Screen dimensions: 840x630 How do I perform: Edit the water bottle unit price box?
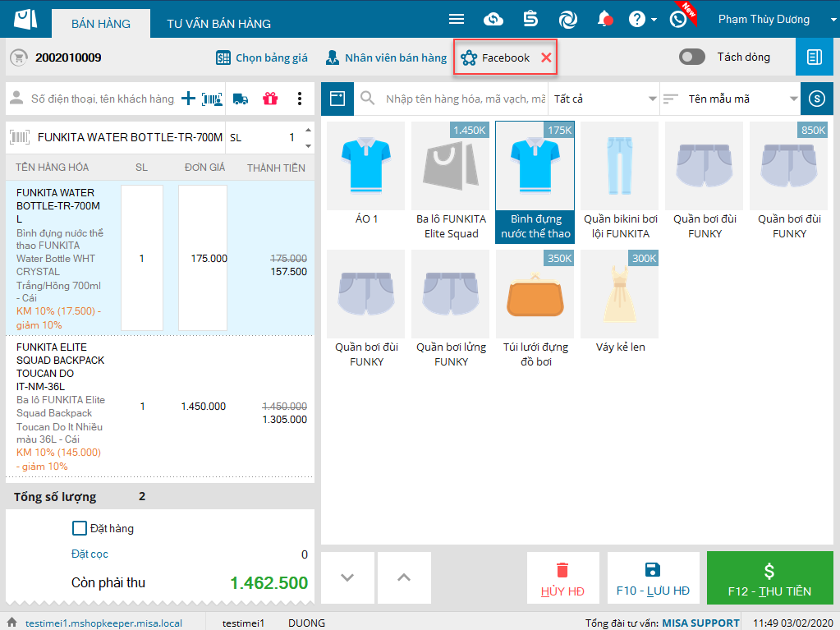click(x=203, y=258)
